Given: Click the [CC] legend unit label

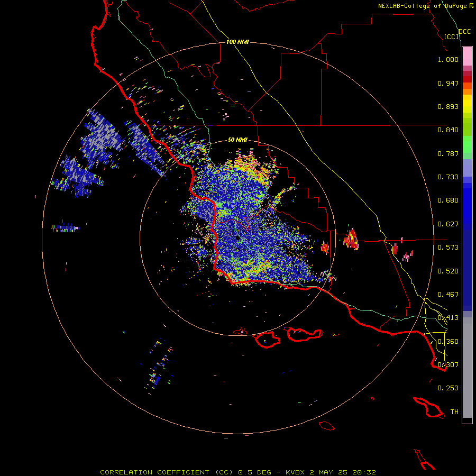Looking at the screenshot, I should coord(452,36).
